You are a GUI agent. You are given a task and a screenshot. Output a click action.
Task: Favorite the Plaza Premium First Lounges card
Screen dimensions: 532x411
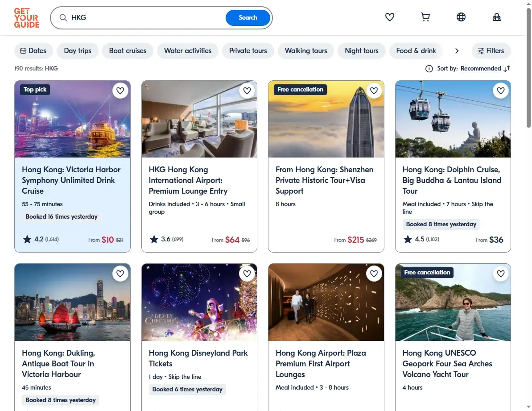click(x=374, y=274)
